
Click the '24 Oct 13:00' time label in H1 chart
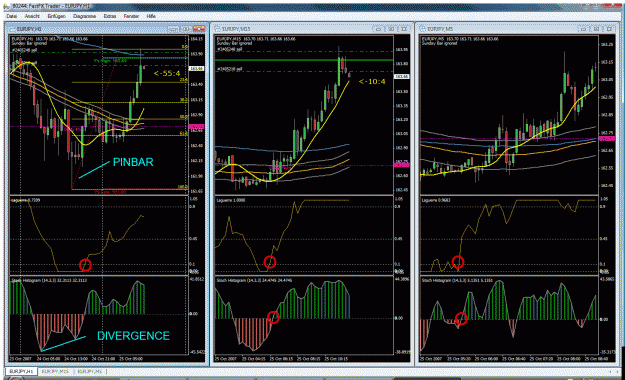pos(76,358)
